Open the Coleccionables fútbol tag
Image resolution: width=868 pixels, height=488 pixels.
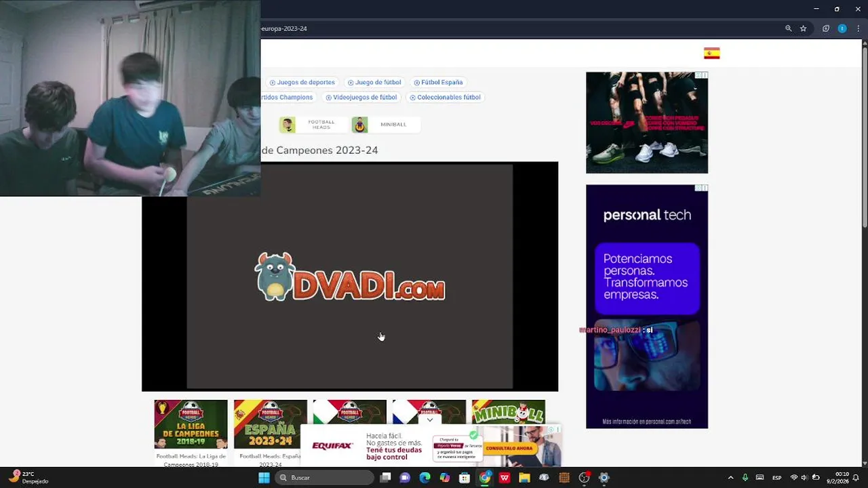pos(445,97)
